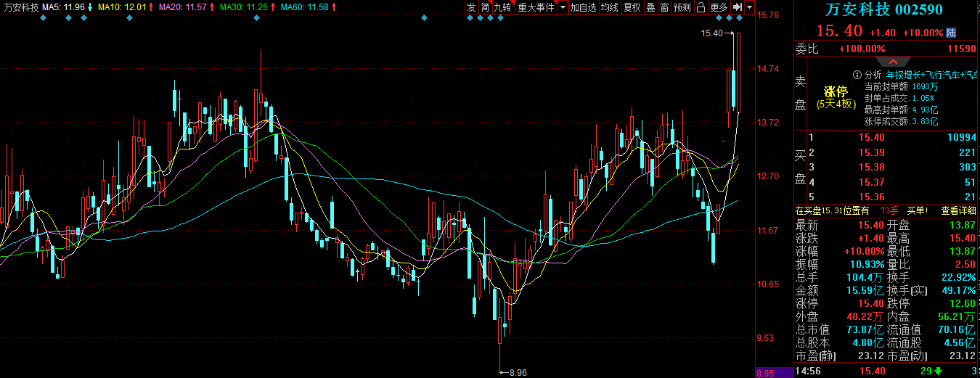The height and width of the screenshot is (378, 980).
Task: Open the dropdown arrow next to 重大事件
Action: point(563,7)
